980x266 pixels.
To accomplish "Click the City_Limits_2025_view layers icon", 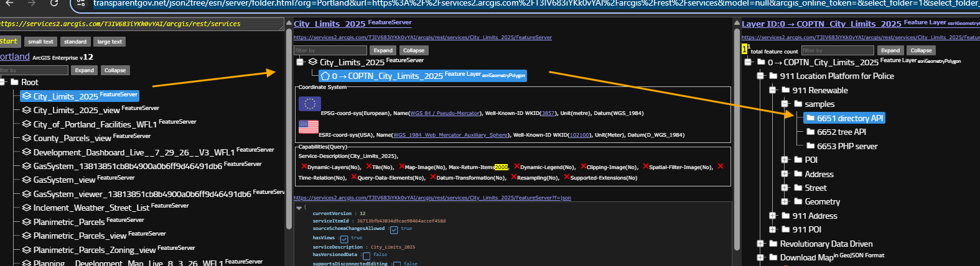I will click(26, 110).
